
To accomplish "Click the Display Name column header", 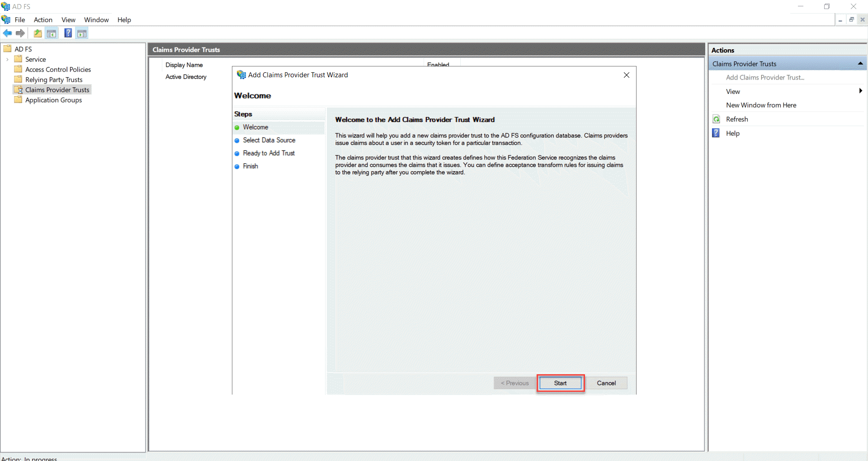I will point(184,65).
